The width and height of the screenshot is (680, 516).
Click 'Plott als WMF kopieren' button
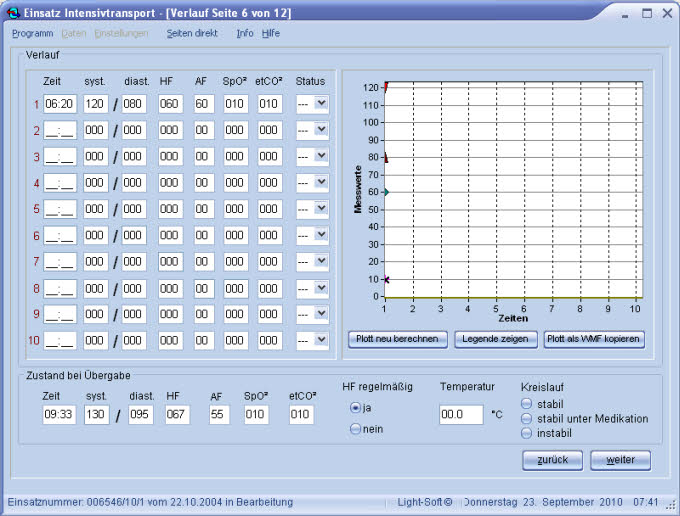click(x=594, y=339)
